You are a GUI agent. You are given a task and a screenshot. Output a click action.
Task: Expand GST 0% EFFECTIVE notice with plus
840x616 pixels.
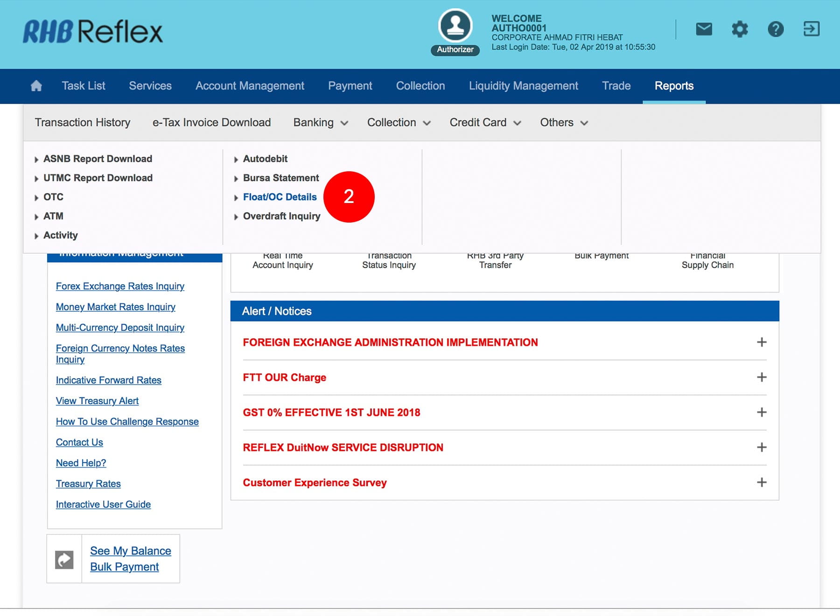coord(761,412)
